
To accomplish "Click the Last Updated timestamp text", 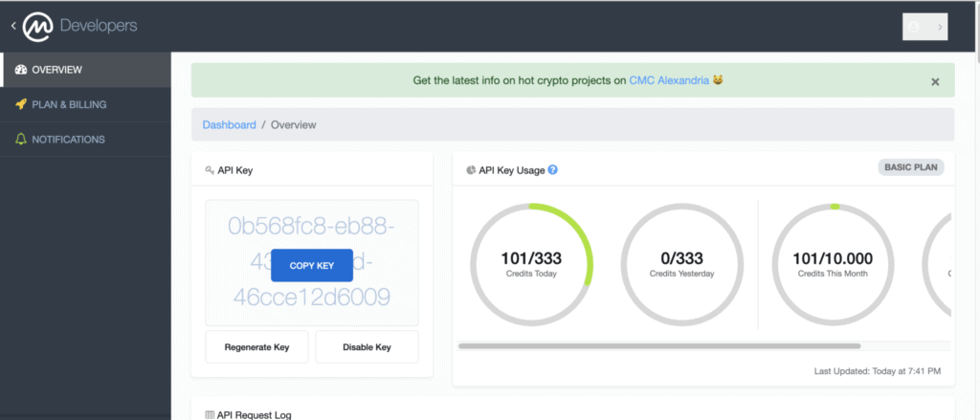I will 877,371.
